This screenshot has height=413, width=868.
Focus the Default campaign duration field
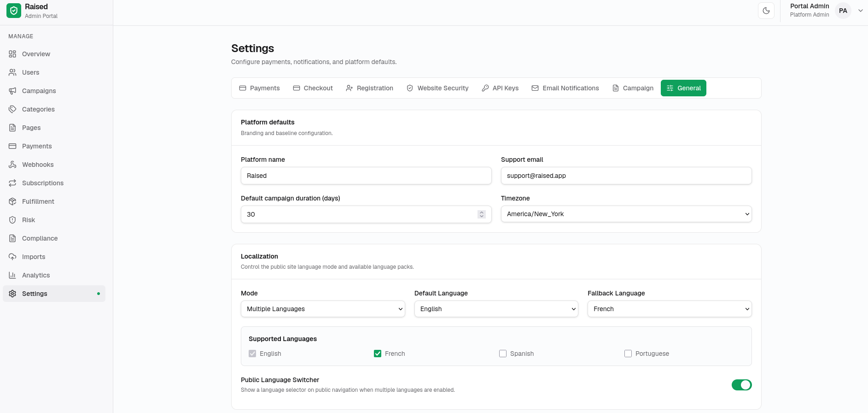pos(366,214)
